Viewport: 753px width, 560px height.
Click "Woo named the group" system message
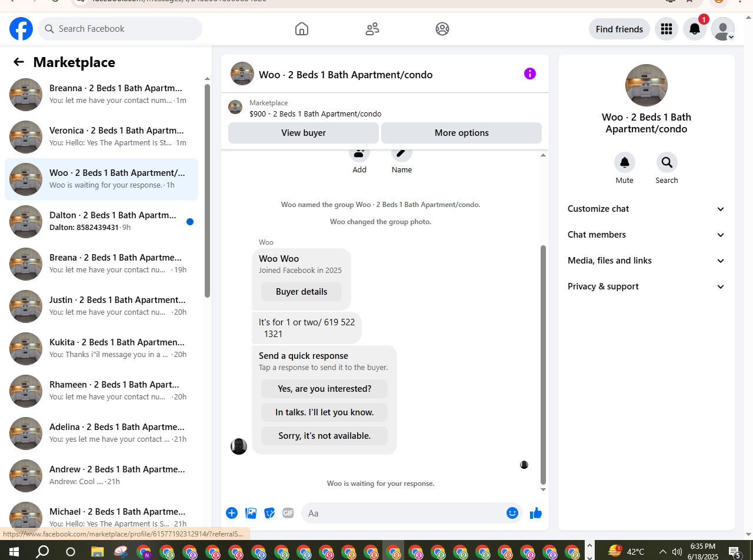pos(381,205)
